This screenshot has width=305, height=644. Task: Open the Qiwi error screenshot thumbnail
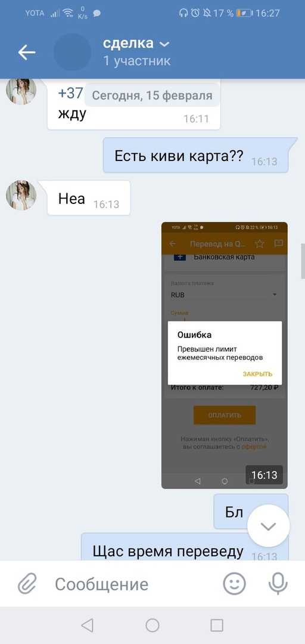(225, 355)
